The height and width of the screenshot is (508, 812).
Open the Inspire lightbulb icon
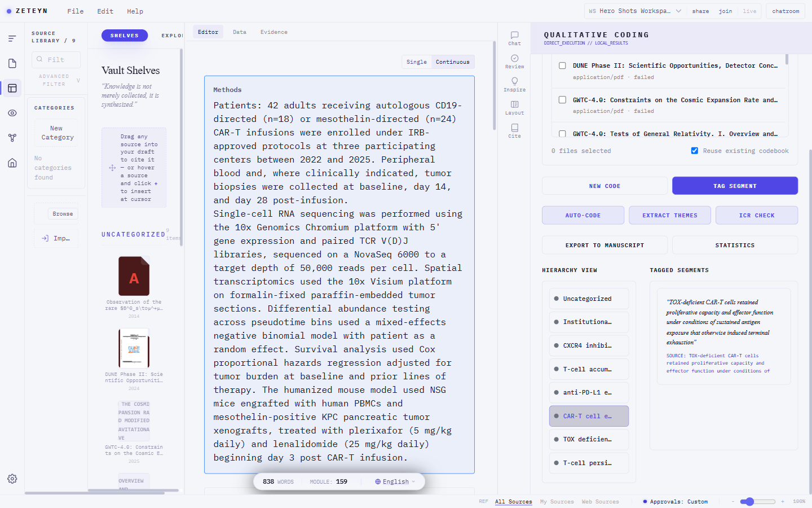514,85
